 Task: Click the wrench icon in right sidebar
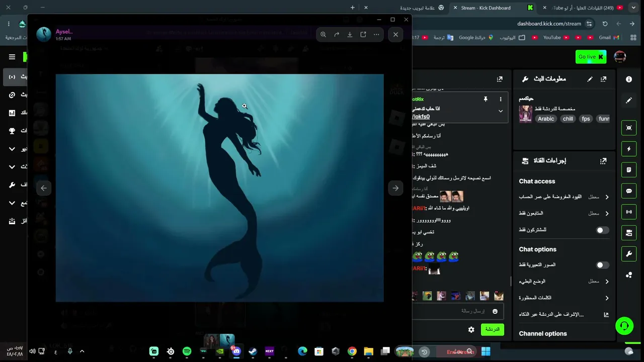coord(629,254)
